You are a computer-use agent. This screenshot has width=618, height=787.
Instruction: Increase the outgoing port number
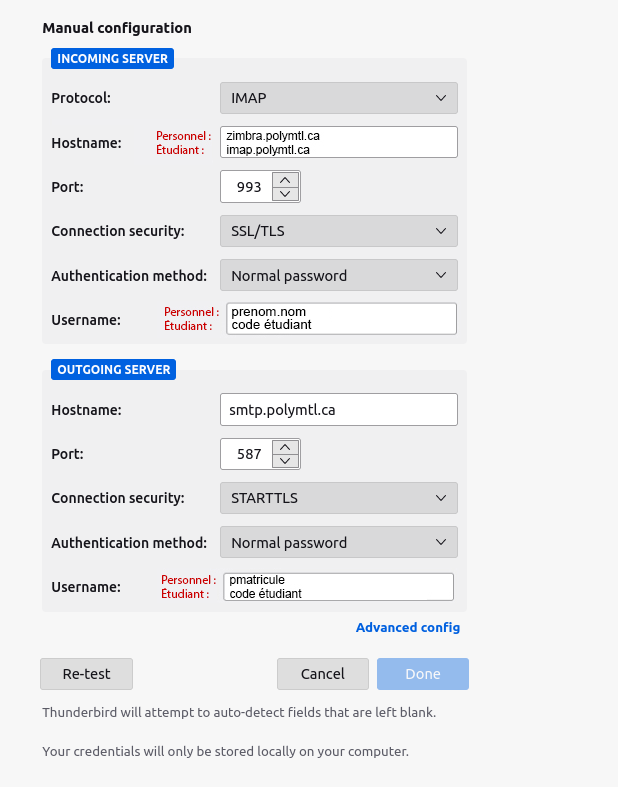[x=286, y=446]
